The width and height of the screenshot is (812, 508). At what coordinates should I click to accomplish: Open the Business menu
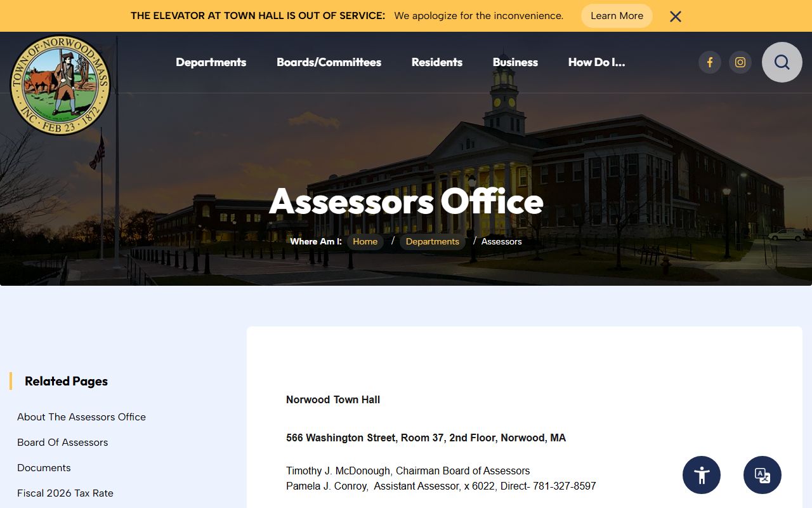(515, 62)
